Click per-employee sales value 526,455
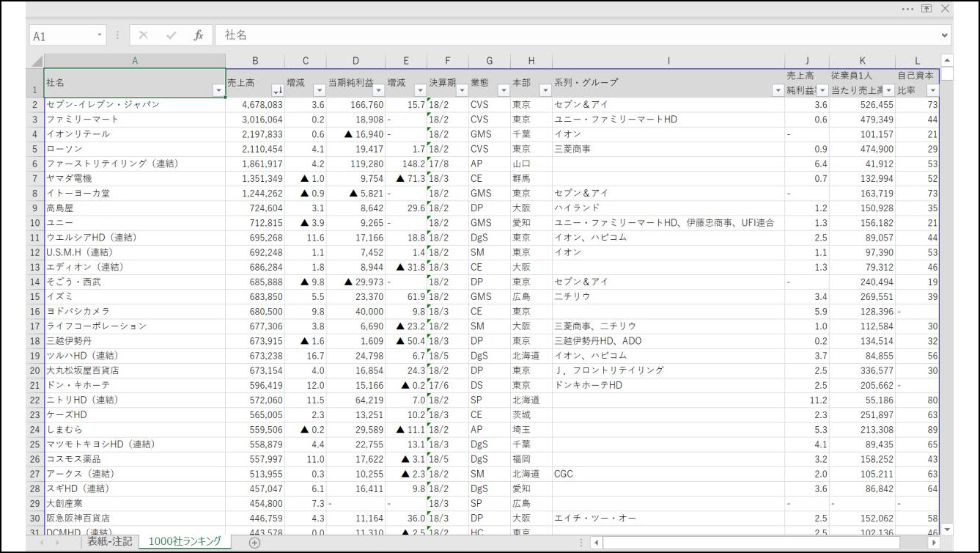The width and height of the screenshot is (980, 553). [x=863, y=105]
